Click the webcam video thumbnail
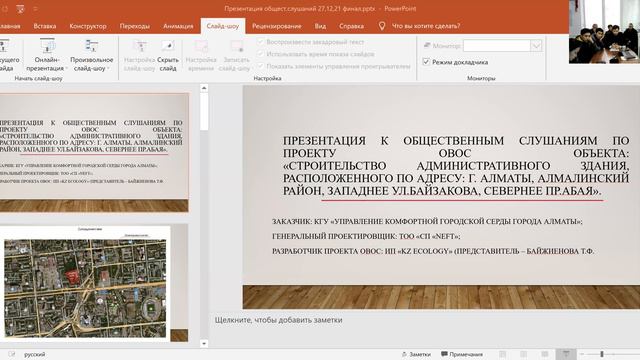Image resolution: width=640 pixels, height=360 pixels. (x=604, y=32)
